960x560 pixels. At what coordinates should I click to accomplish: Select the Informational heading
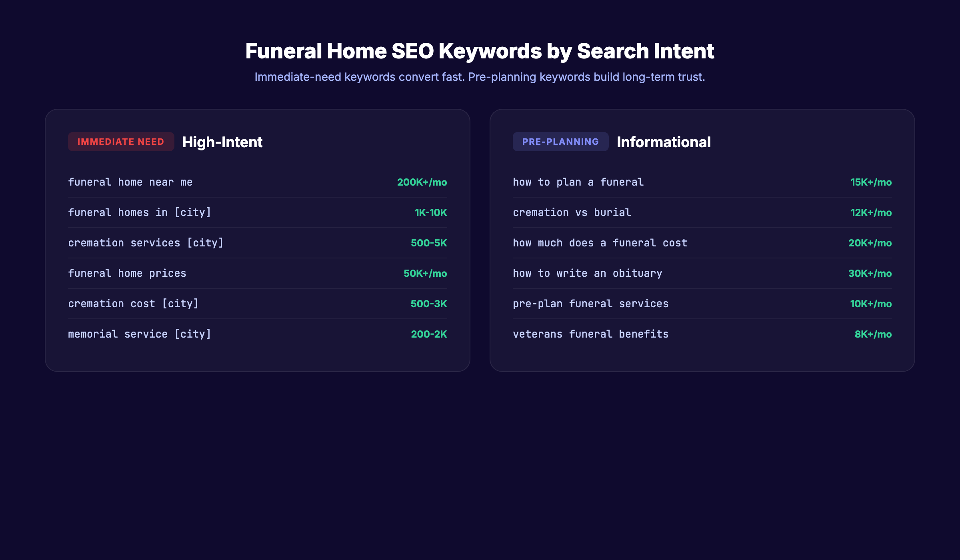(x=664, y=142)
